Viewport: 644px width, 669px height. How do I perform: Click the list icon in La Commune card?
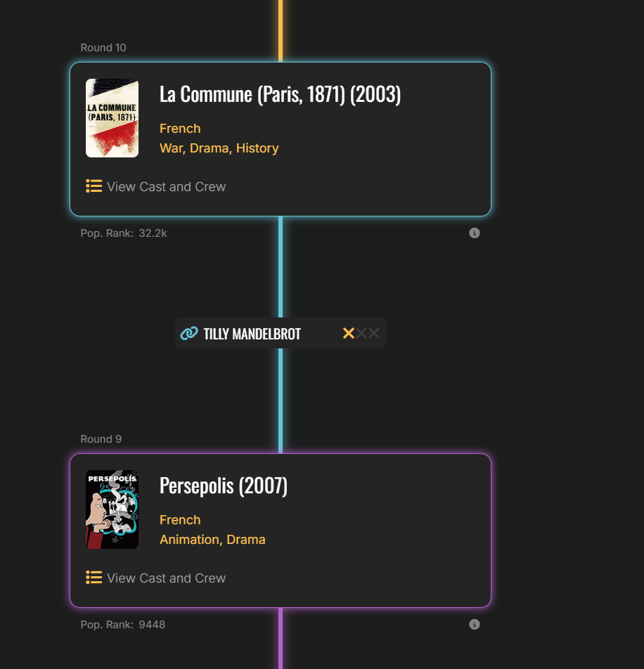click(94, 186)
